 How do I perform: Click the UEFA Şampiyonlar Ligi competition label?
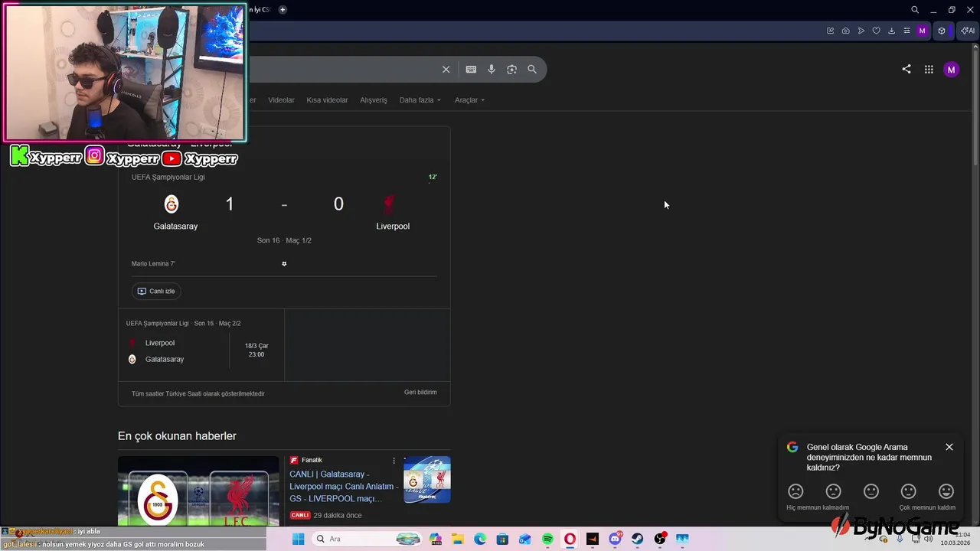(168, 177)
